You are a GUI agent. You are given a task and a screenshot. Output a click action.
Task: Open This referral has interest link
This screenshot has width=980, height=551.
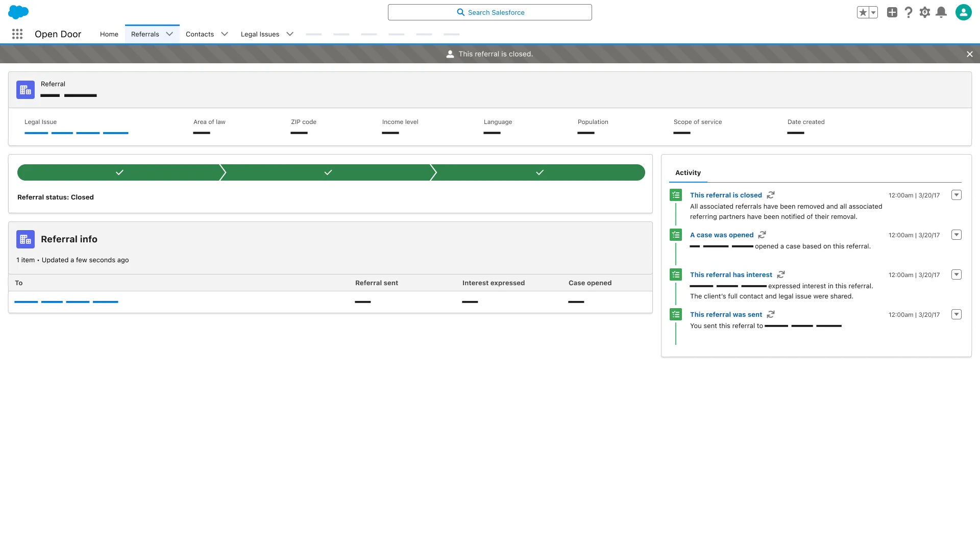[x=731, y=275]
